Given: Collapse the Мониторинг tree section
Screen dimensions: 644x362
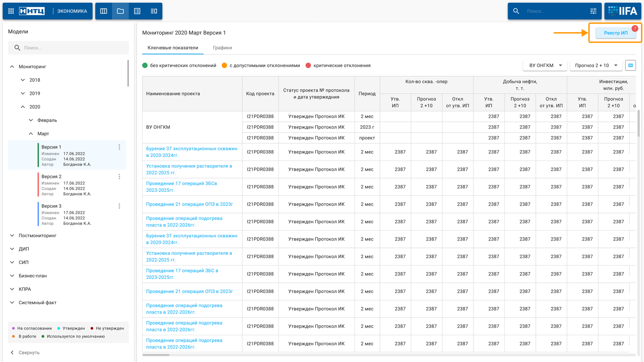Looking at the screenshot, I should tap(12, 67).
